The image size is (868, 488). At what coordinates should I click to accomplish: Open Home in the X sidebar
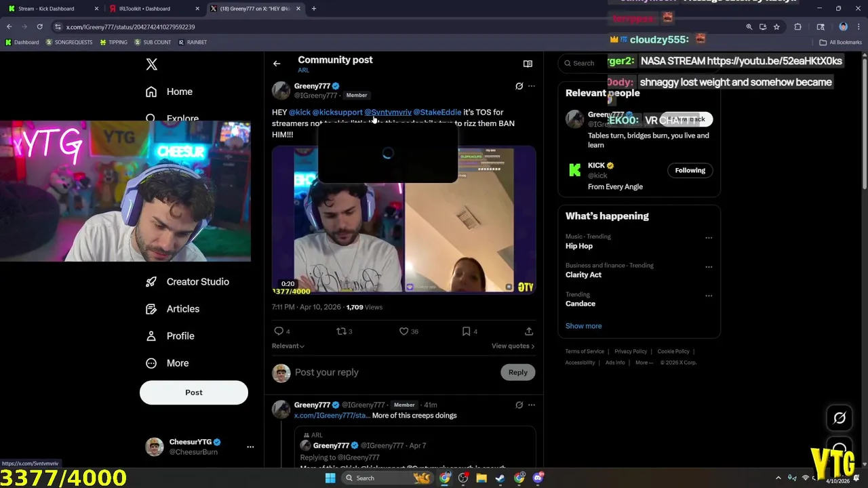tap(170, 91)
